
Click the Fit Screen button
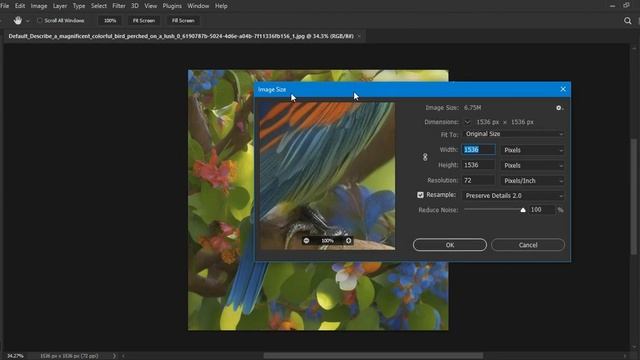click(144, 20)
